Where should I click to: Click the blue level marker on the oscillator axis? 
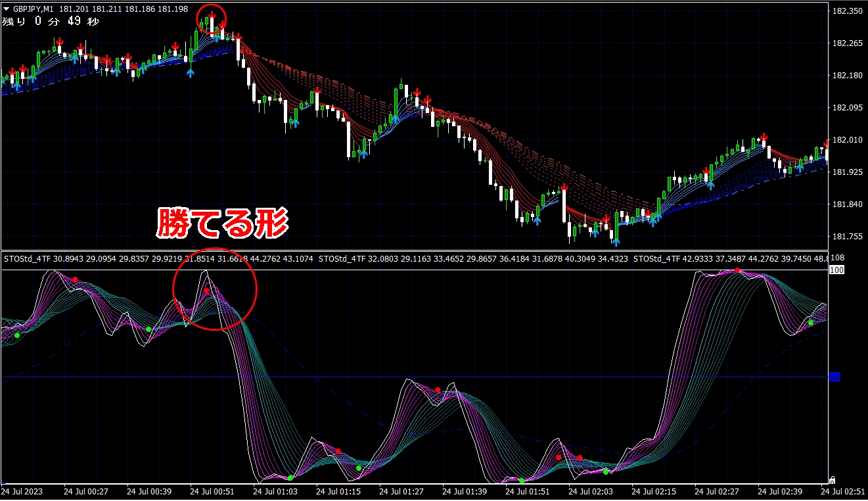point(834,377)
